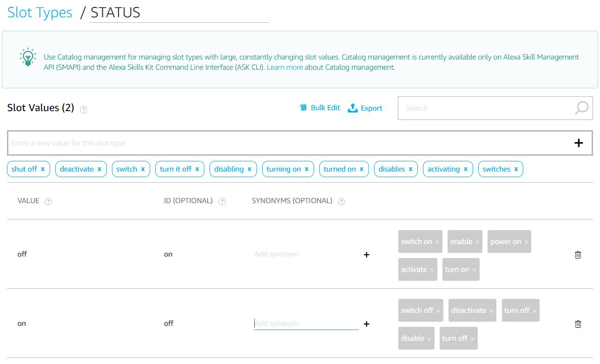Screen dimensions: 600x364
Task: Remove the "turning on" value chip
Action: point(307,169)
